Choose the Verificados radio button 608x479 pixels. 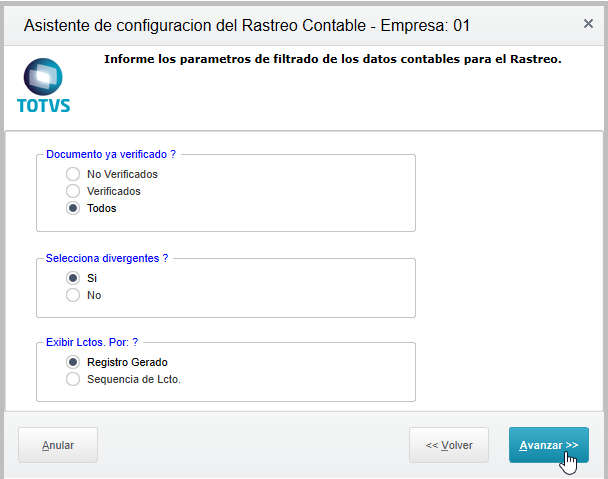(73, 191)
